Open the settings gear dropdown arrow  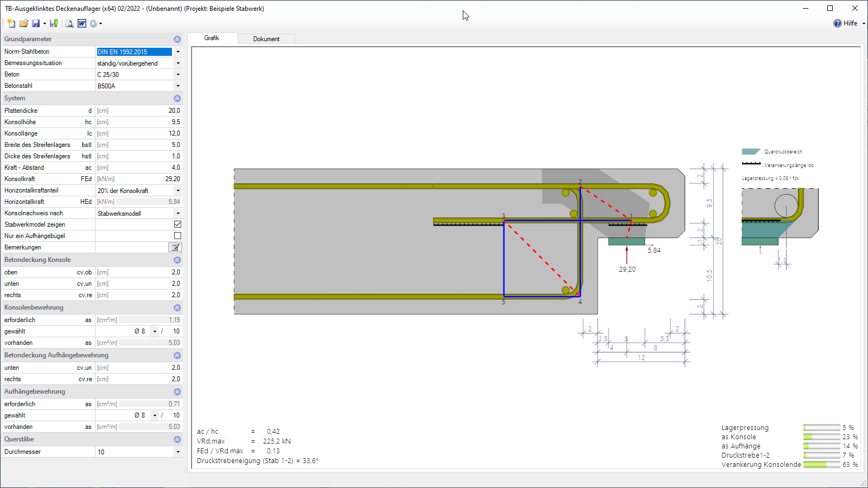(x=101, y=24)
